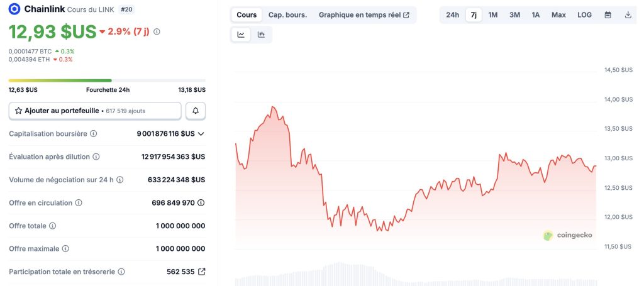Click the 24h price range bar

107,80
